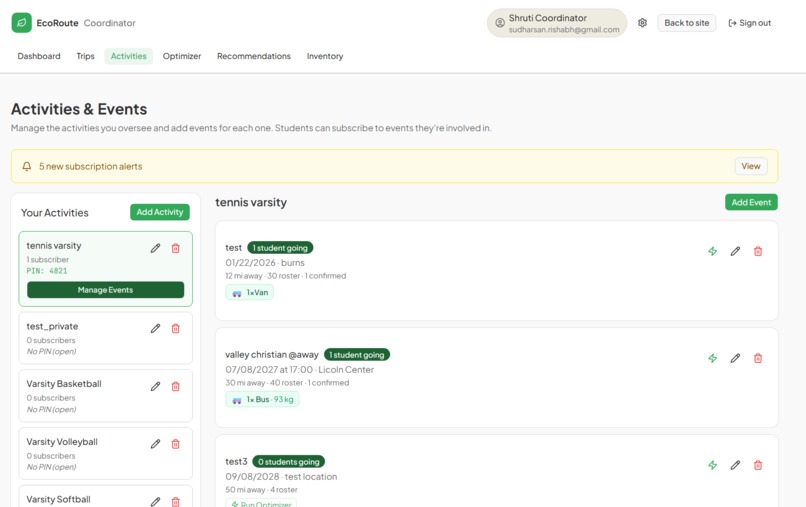Edit the test event with pencil icon
806x507 pixels.
(735, 251)
